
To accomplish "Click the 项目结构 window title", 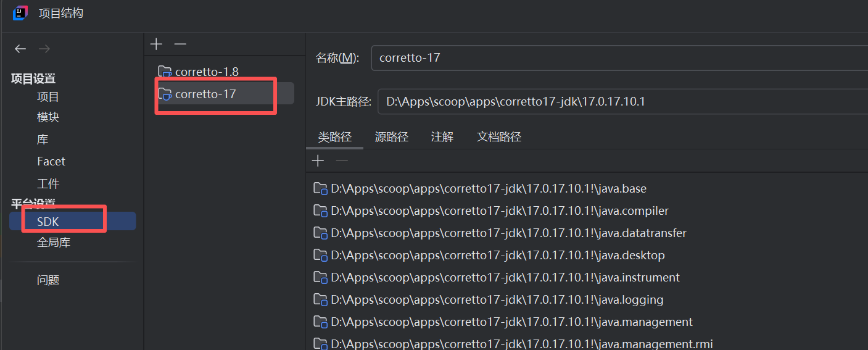I will (x=61, y=13).
